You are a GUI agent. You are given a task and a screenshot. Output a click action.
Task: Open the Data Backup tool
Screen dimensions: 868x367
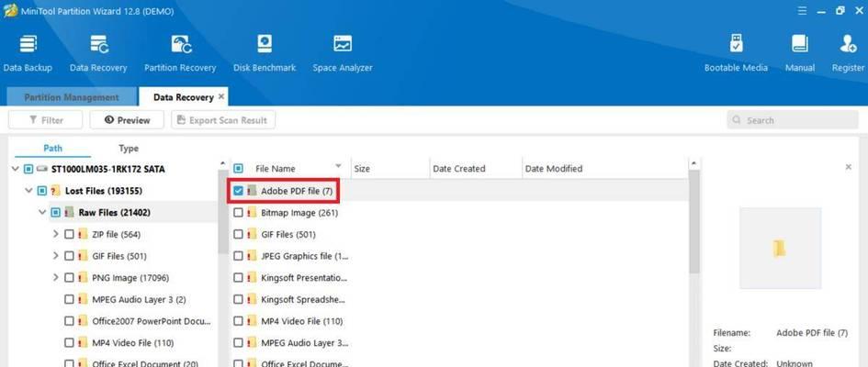tap(28, 53)
